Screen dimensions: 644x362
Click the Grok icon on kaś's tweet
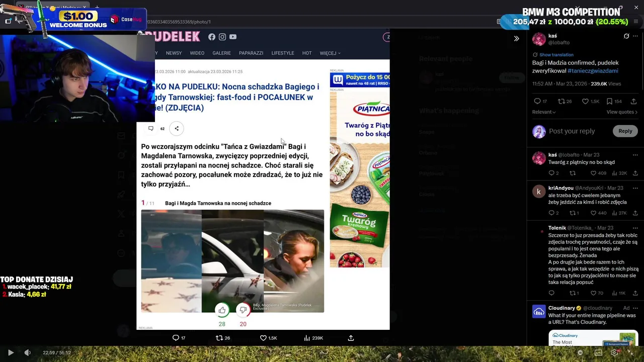[x=626, y=36]
